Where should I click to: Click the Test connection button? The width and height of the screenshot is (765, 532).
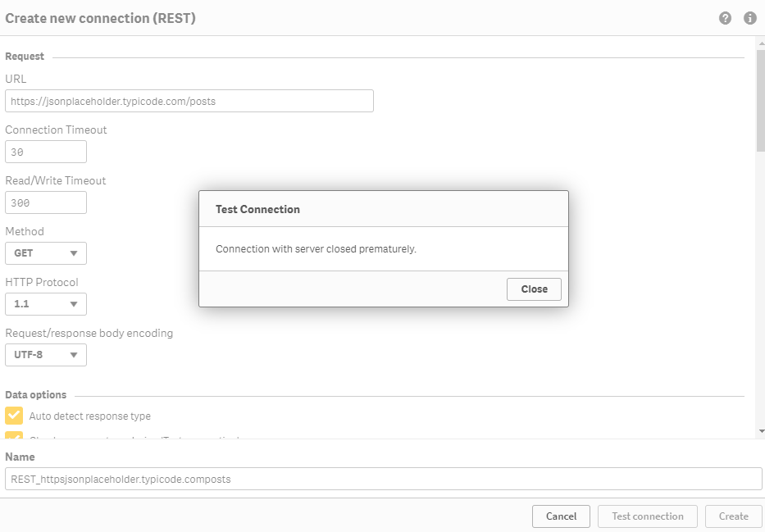click(x=648, y=516)
